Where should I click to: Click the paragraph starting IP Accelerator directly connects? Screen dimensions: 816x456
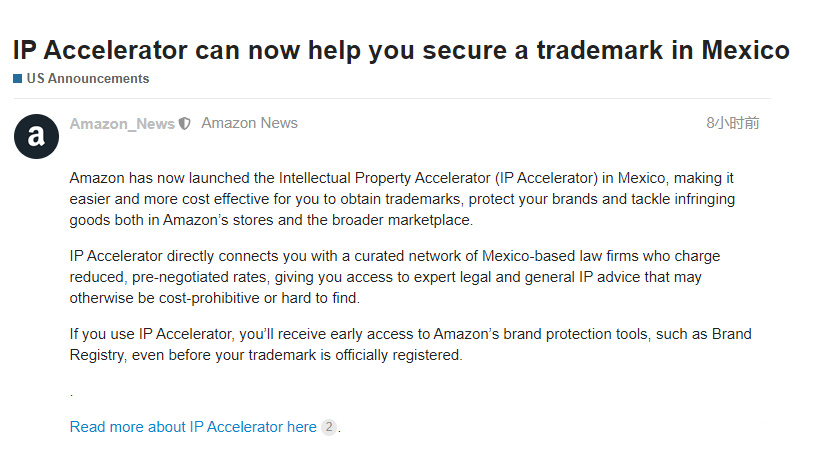pos(395,276)
